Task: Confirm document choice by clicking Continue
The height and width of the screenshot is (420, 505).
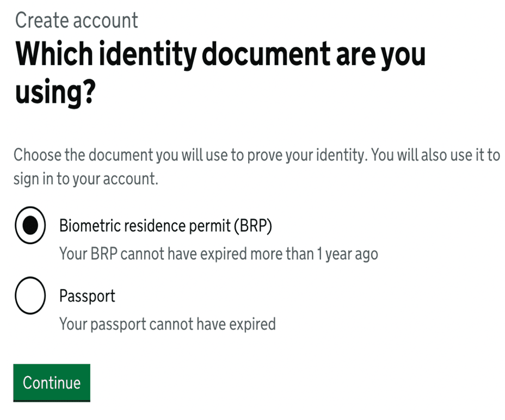Action: tap(51, 382)
